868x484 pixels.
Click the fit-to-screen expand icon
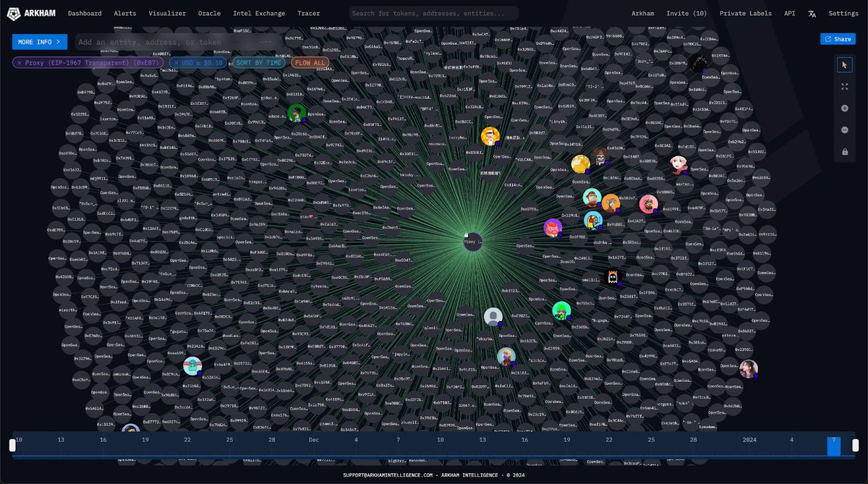[844, 87]
